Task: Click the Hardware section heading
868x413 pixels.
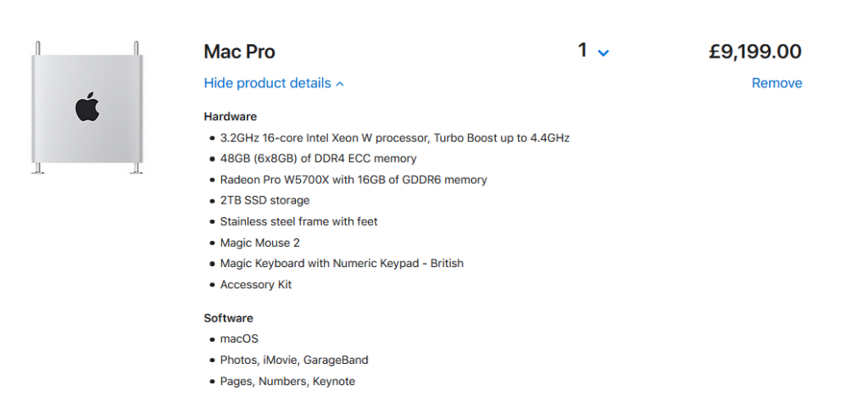Action: pyautogui.click(x=231, y=117)
